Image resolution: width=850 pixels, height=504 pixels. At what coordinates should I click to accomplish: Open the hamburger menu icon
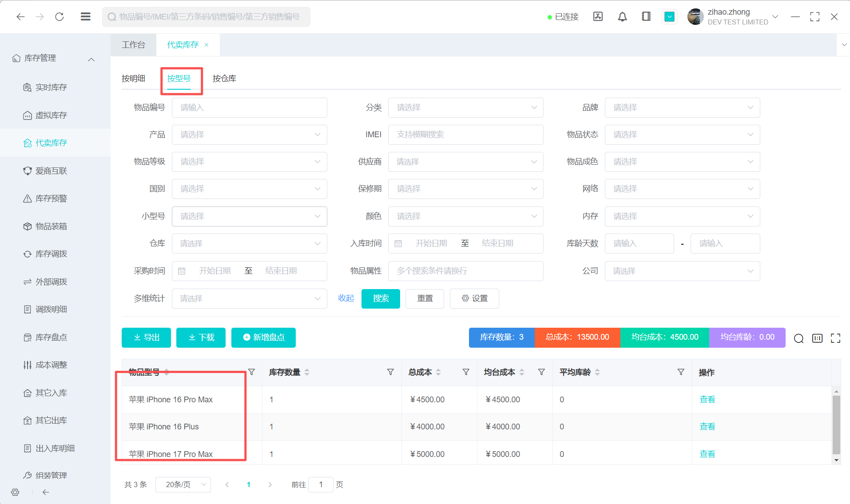pyautogui.click(x=85, y=17)
